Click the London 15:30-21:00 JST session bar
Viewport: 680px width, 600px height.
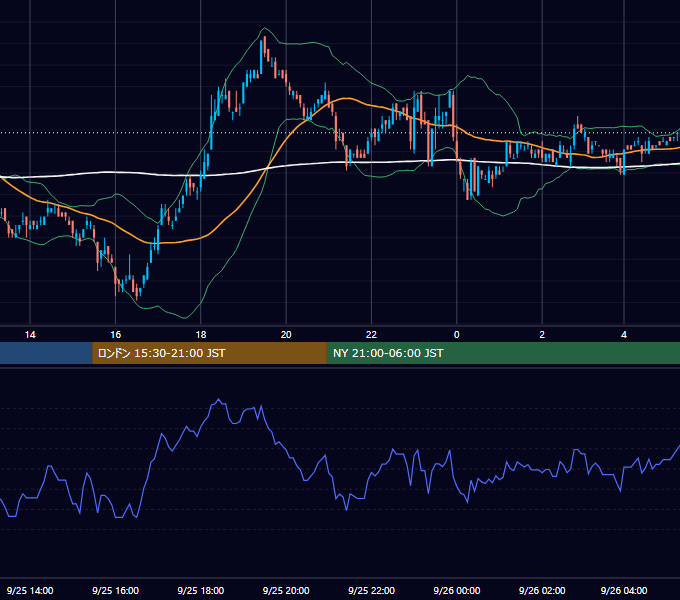[209, 353]
